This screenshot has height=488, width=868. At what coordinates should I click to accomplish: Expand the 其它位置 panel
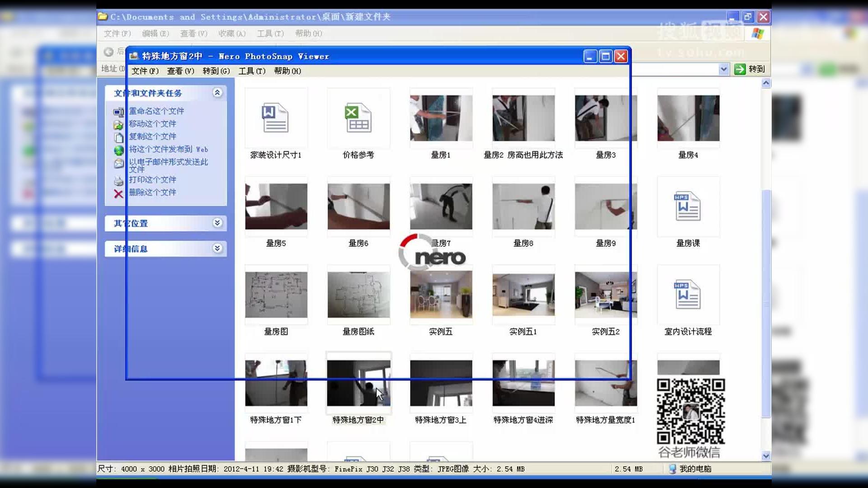pyautogui.click(x=217, y=223)
